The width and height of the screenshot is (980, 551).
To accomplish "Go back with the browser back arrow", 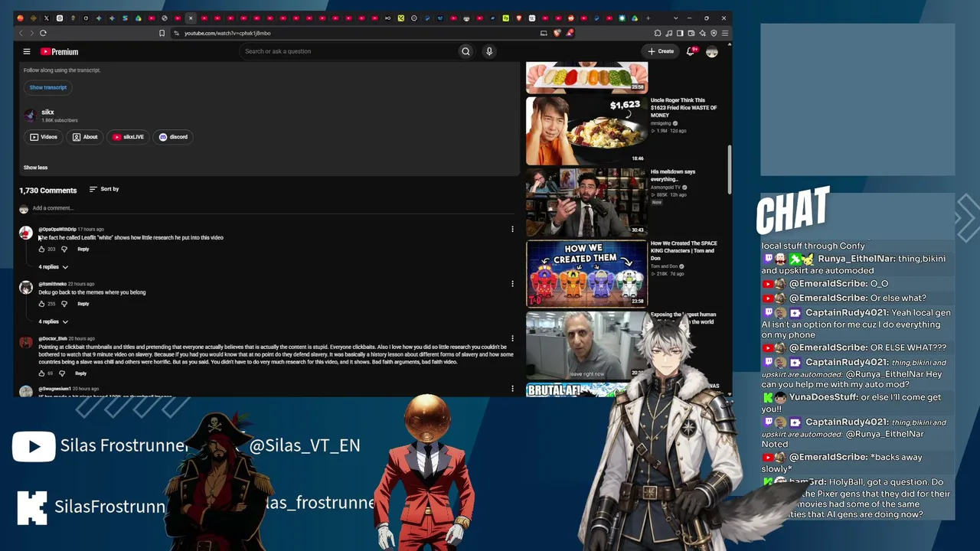I will click(x=21, y=33).
